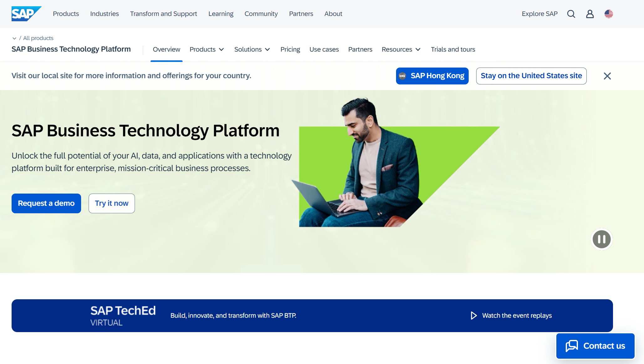
Task: Open the Contact us chat icon
Action: (x=572, y=346)
